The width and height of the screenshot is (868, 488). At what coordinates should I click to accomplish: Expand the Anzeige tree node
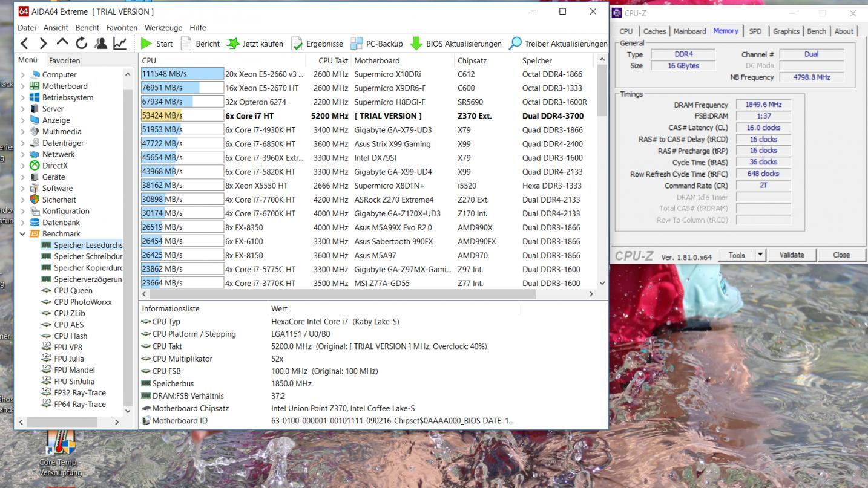point(23,120)
